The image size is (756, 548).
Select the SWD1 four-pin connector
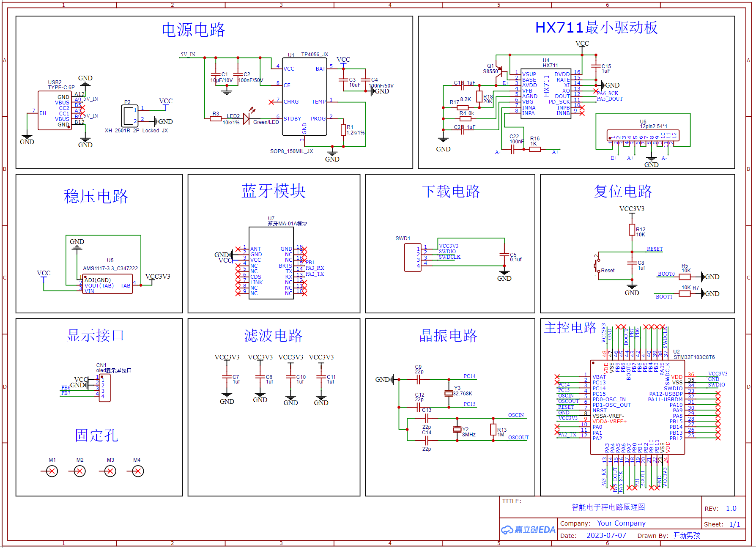point(413,257)
